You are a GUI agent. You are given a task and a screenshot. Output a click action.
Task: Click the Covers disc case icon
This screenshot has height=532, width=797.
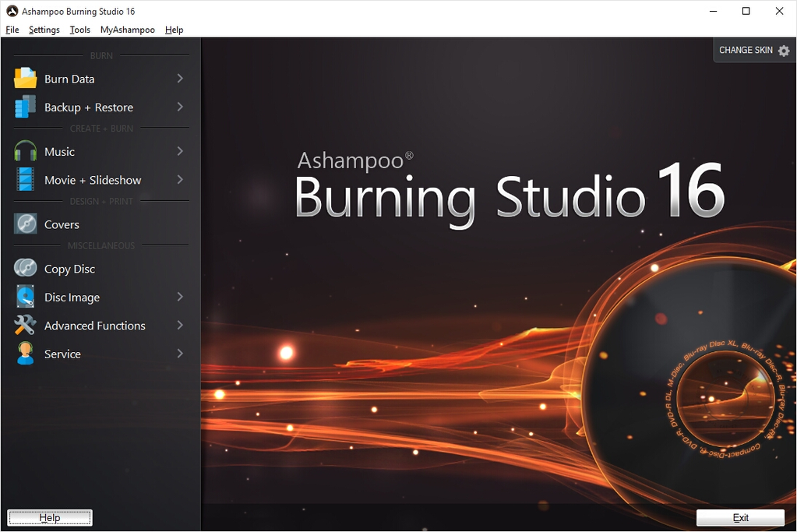[x=26, y=224]
